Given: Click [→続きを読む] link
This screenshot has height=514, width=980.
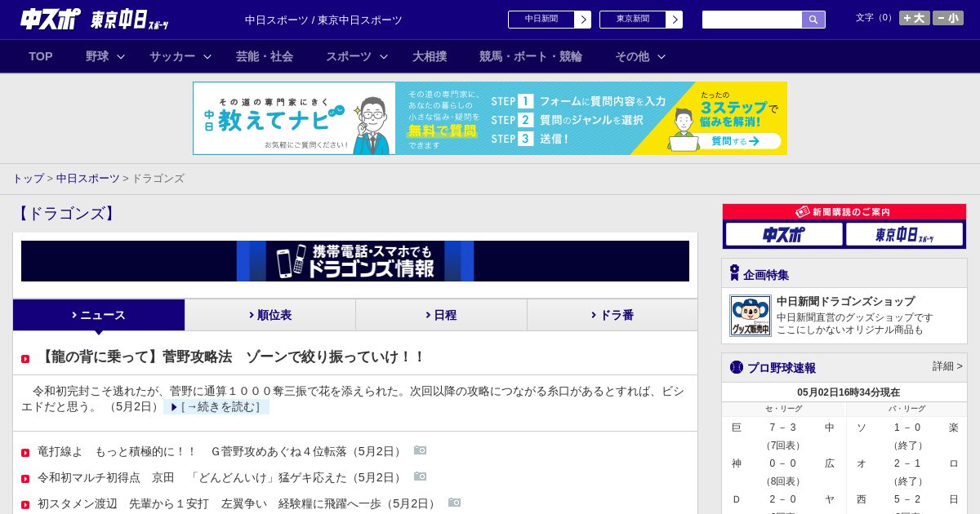Looking at the screenshot, I should click(216, 406).
